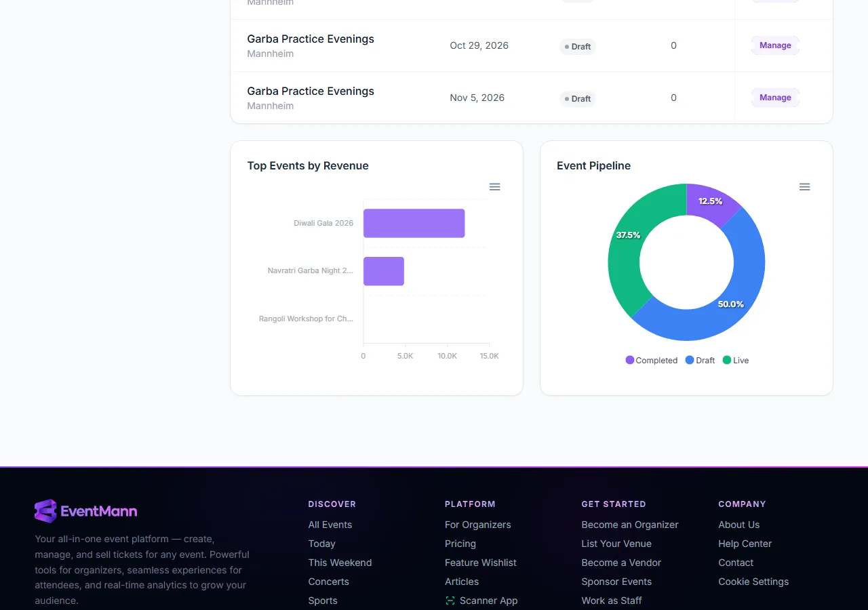Click Become an Organizer

[630, 525]
